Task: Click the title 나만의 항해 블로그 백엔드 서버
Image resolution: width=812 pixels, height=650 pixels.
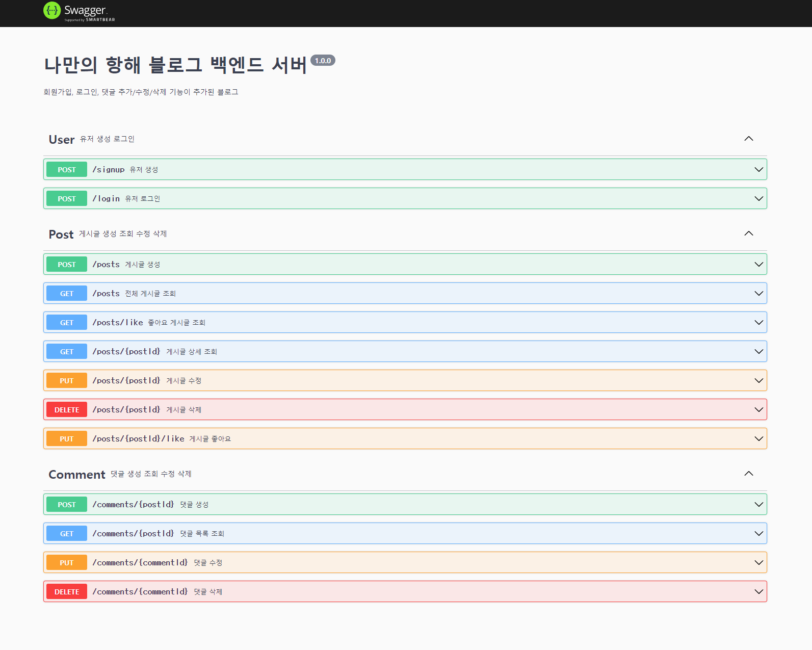Action: click(x=175, y=65)
